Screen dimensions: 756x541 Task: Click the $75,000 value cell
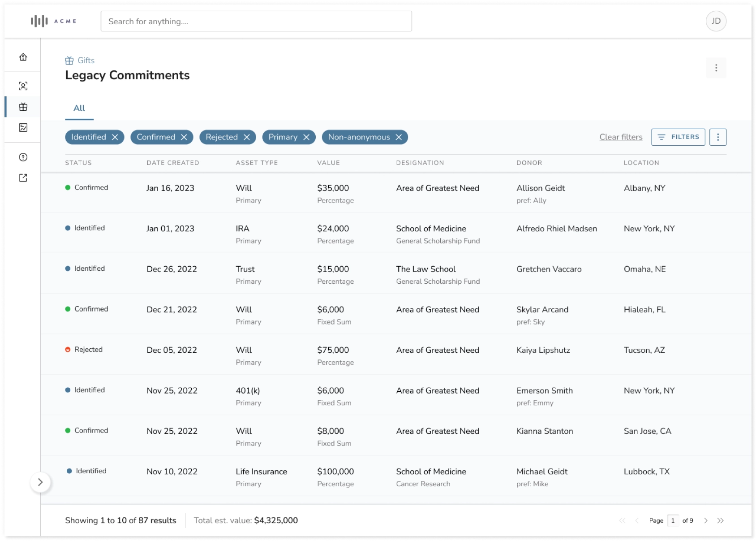tap(333, 350)
